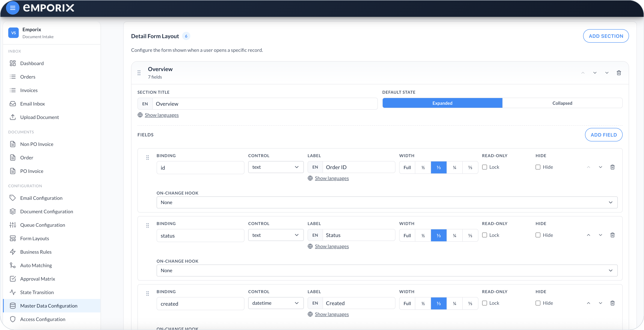This screenshot has width=644, height=330.
Task: Check Hide for the created field
Action: pyautogui.click(x=538, y=303)
